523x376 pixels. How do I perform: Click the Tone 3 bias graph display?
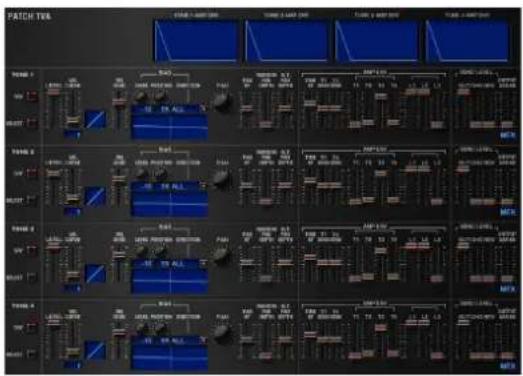(170, 281)
